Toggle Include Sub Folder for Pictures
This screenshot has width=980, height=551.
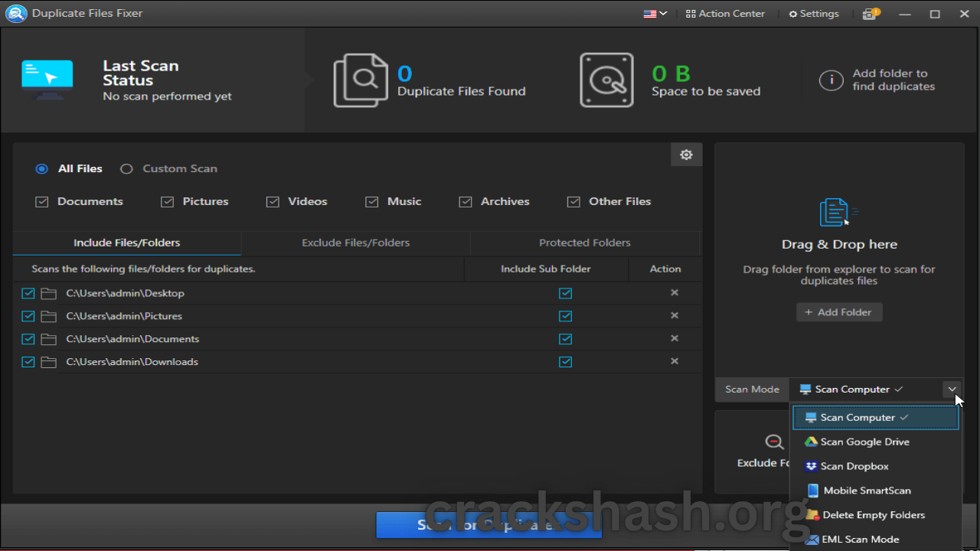point(566,316)
